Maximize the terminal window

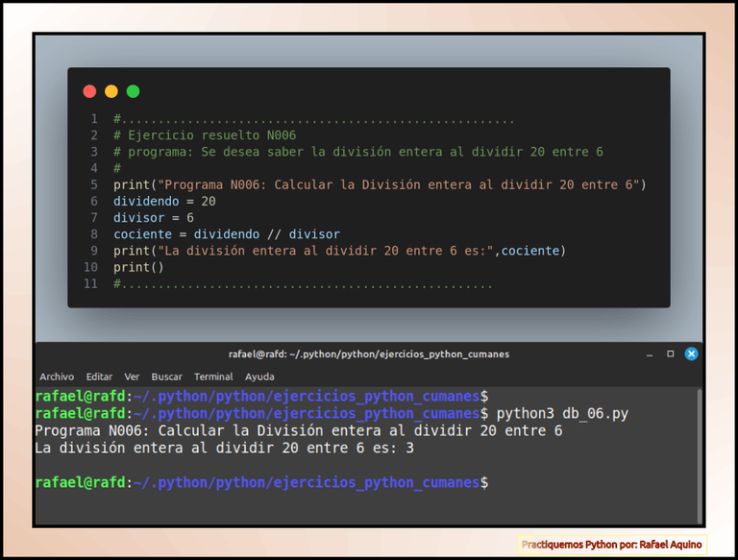coord(670,353)
